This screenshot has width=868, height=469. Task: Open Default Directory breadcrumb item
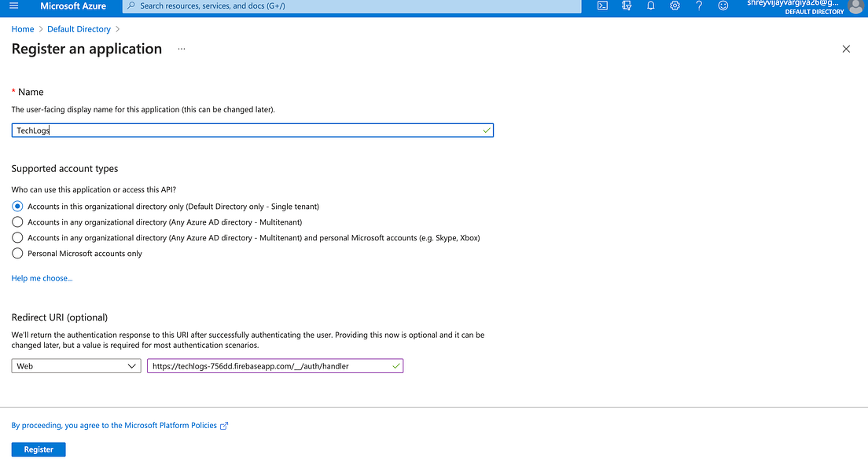79,28
